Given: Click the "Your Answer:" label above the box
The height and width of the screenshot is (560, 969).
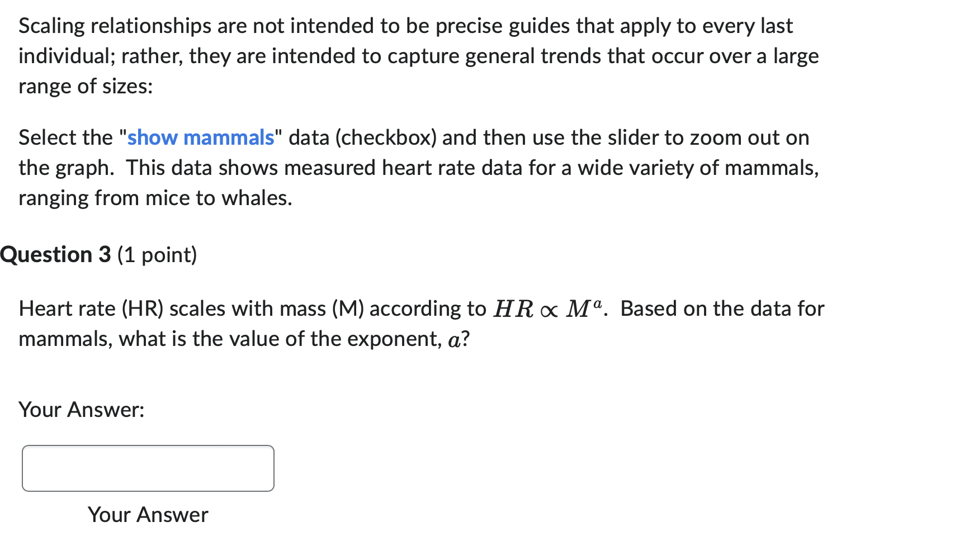Looking at the screenshot, I should (x=82, y=410).
